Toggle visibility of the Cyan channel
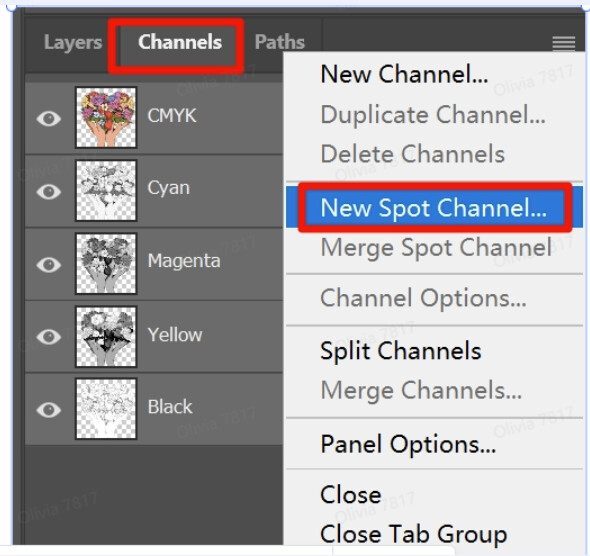 (49, 191)
